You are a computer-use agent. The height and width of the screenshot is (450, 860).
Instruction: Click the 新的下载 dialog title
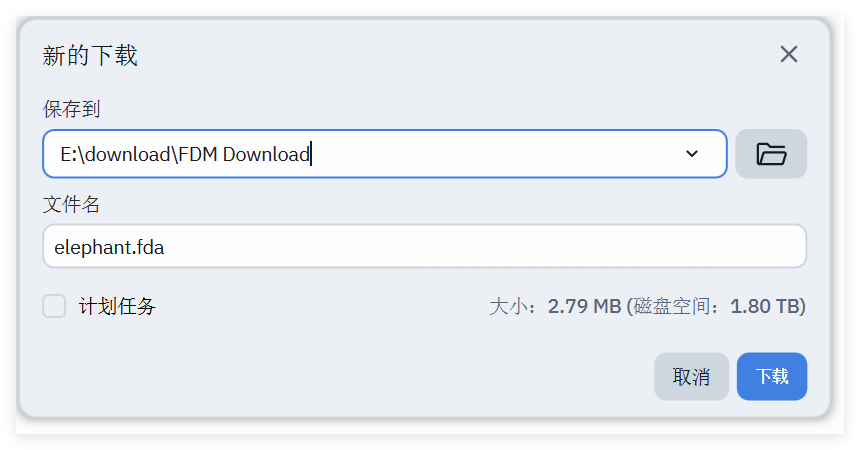(x=90, y=55)
